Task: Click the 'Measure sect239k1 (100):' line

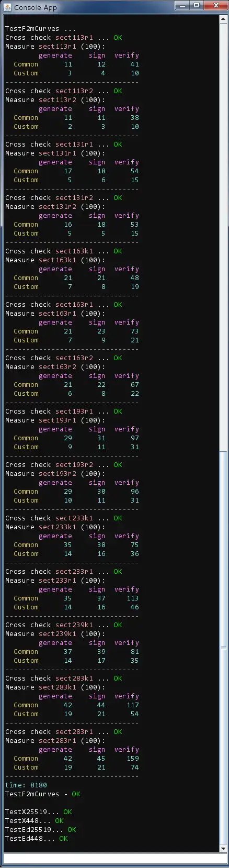Action: click(x=55, y=634)
